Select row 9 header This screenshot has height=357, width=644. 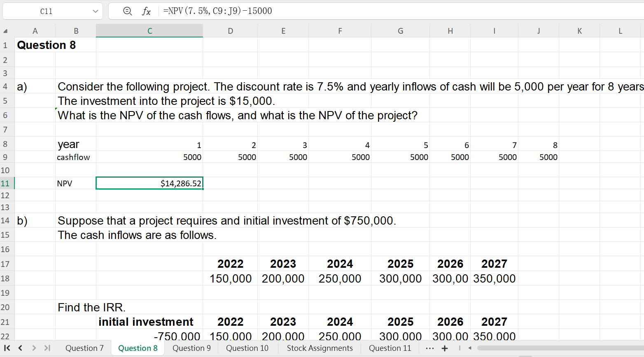click(x=5, y=157)
